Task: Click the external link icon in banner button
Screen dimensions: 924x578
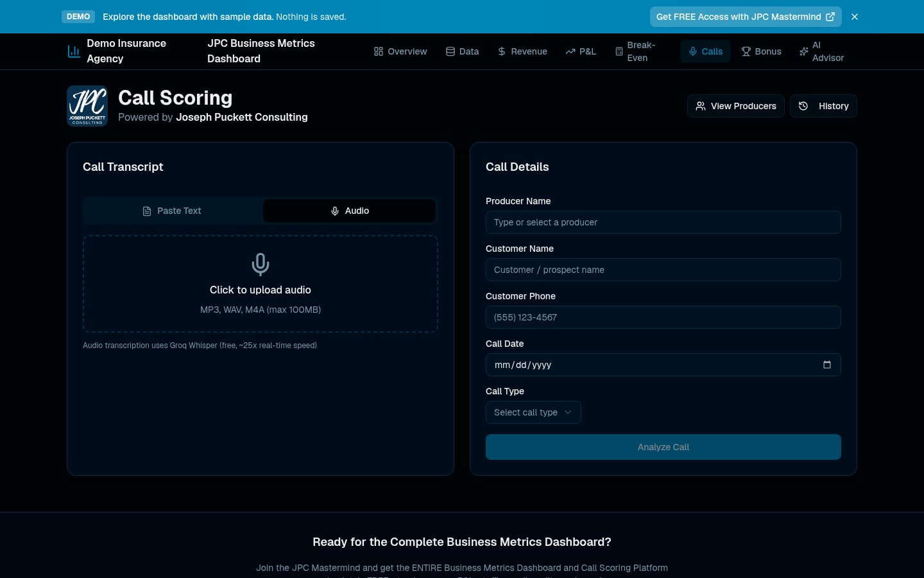Action: click(x=830, y=17)
